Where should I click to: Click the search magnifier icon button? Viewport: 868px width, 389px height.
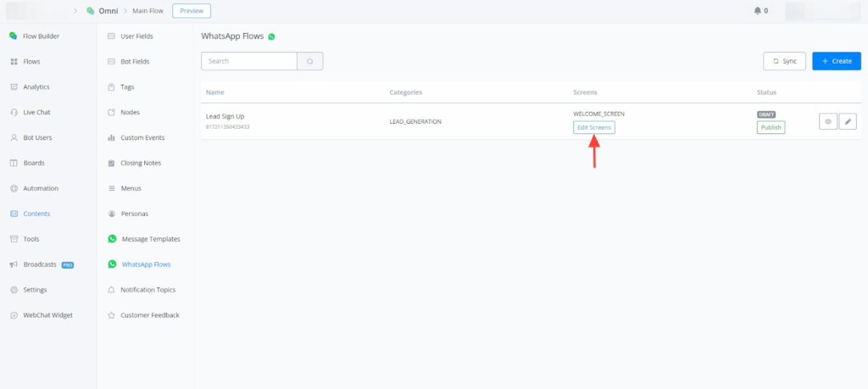(x=310, y=61)
